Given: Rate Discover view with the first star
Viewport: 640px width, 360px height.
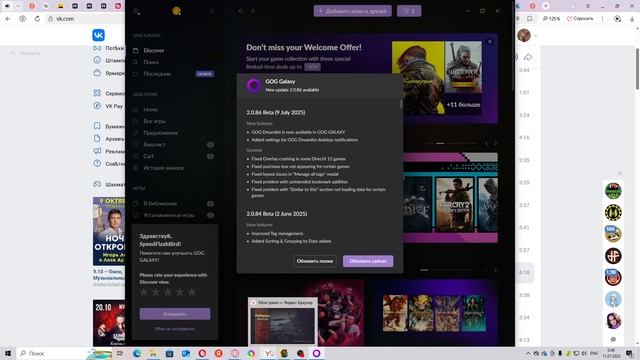Looking at the screenshot, I should 144,292.
